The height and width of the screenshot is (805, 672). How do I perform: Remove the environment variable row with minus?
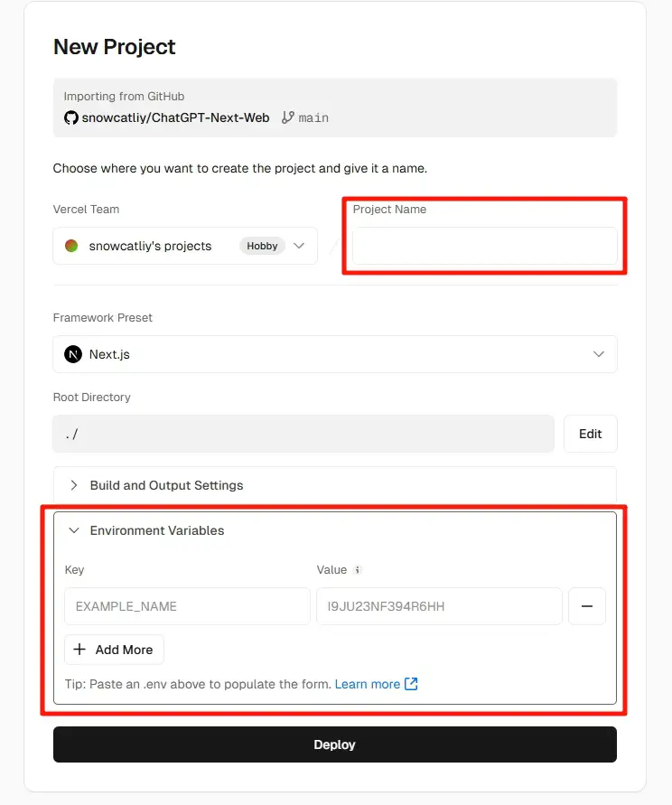[x=586, y=606]
